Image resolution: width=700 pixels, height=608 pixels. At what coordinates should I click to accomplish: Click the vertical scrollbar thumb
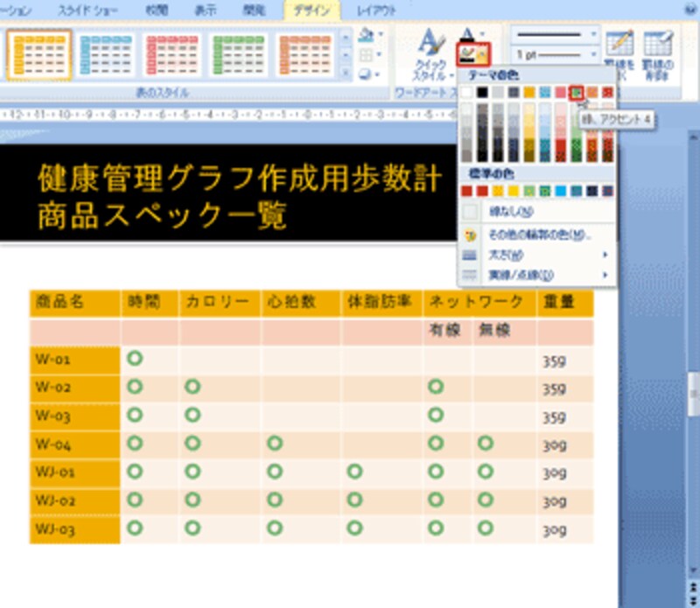693,394
